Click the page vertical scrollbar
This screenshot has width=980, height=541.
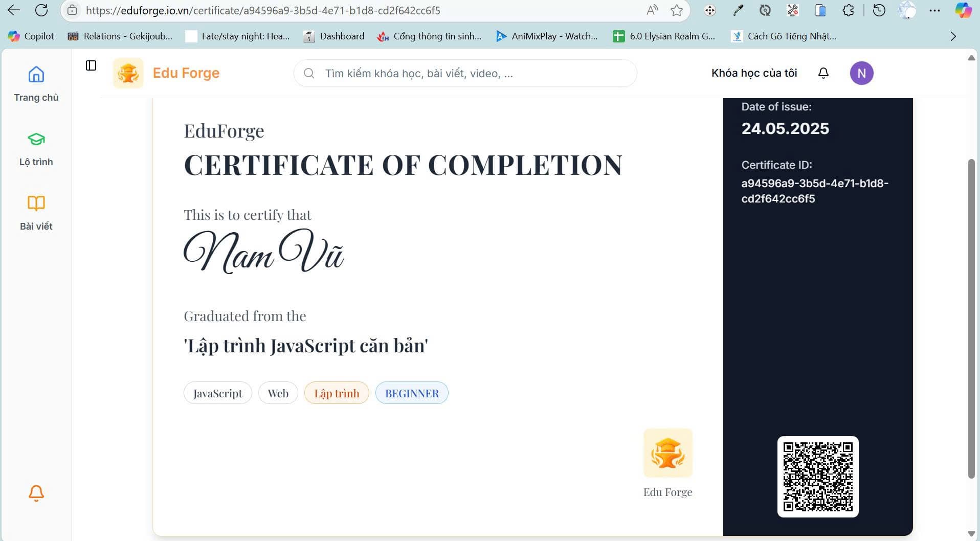[971, 319]
